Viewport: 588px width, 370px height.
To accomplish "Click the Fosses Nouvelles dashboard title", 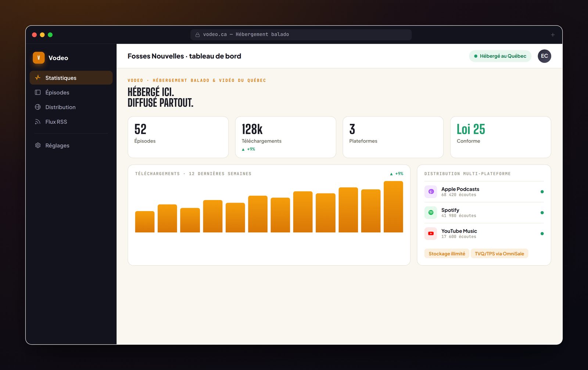I will 184,56.
